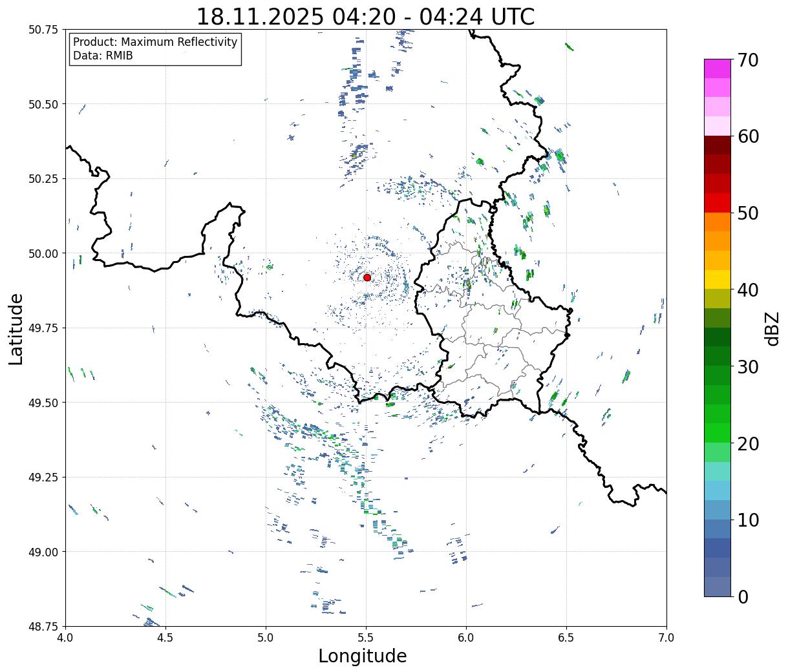788x672 pixels.
Task: Click the yellow colorbar segment above 40
Action: pyautogui.click(x=718, y=279)
